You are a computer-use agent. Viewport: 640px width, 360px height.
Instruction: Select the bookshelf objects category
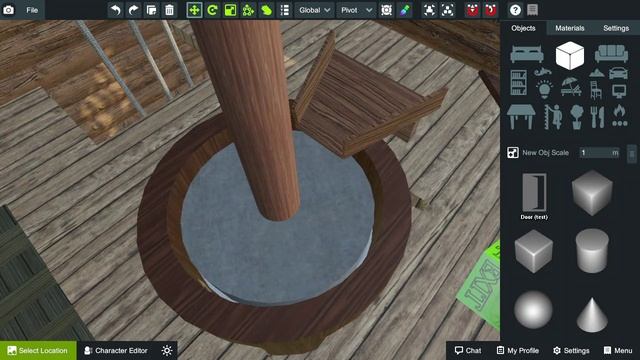(518, 83)
